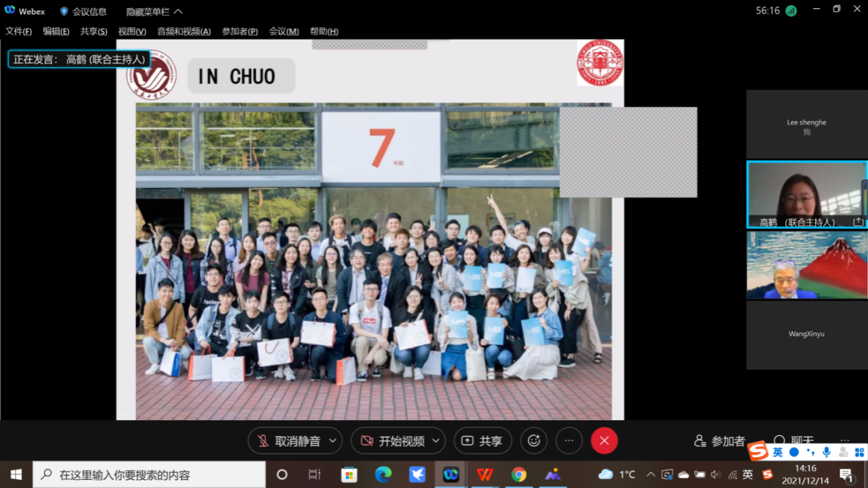Unmute microphone with 取消静音 button
This screenshot has height=488, width=868.
pos(289,441)
